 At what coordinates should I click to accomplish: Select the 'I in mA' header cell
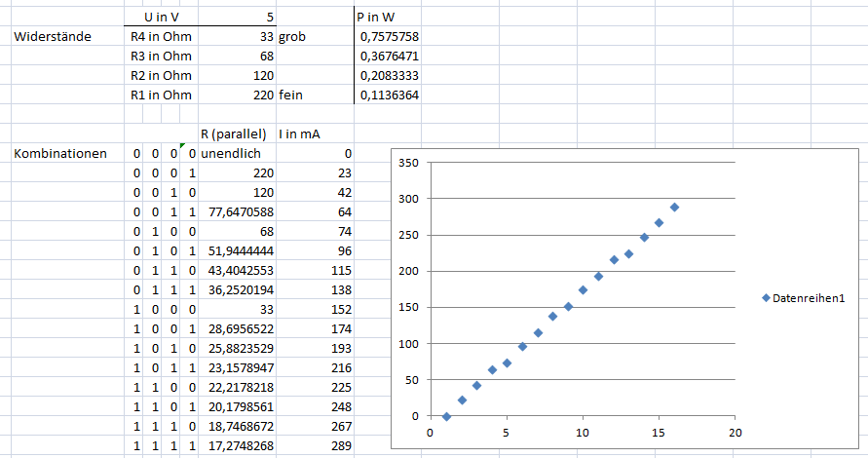pyautogui.click(x=315, y=134)
